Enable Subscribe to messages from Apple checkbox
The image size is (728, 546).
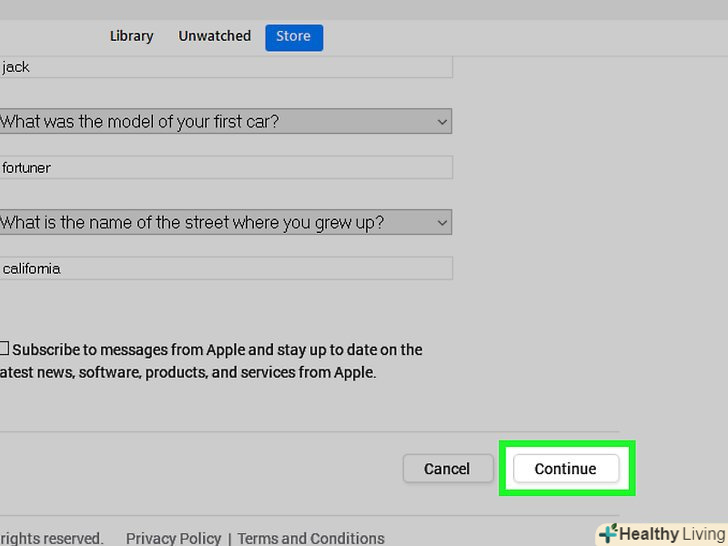[x=4, y=349]
